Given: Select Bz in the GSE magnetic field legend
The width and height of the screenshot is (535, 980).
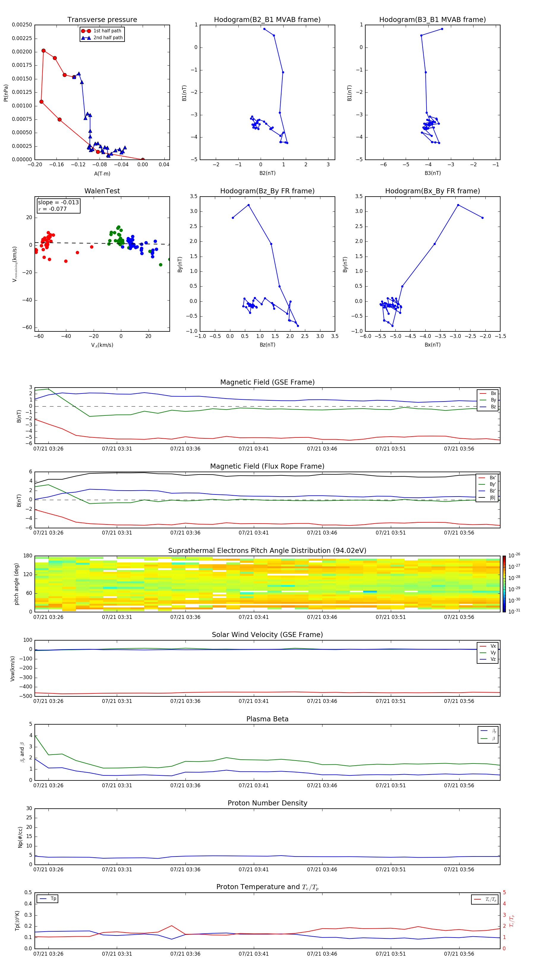Looking at the screenshot, I should [488, 407].
